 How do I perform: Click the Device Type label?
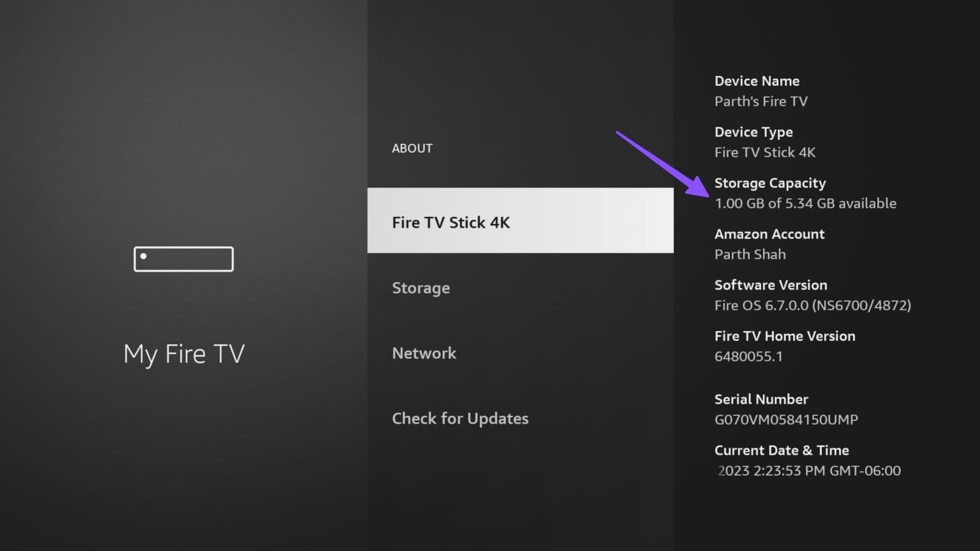tap(754, 132)
